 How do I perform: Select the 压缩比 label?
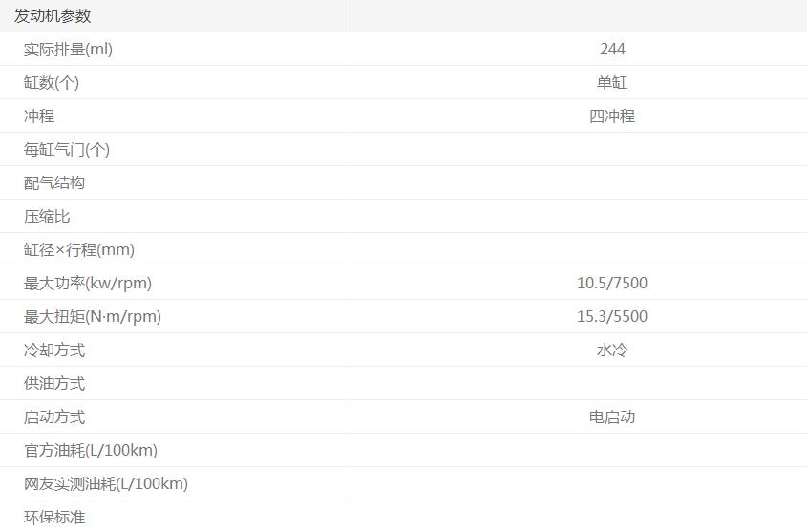tap(47, 217)
